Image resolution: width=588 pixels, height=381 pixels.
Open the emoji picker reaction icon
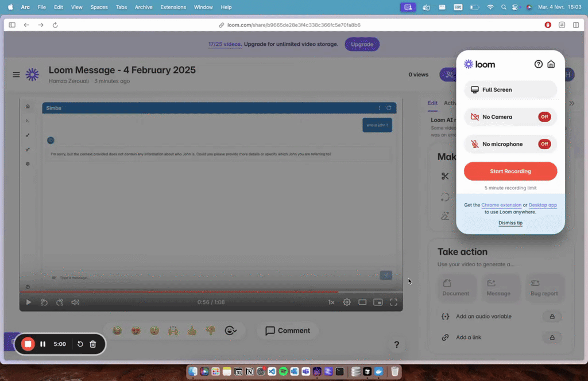(x=231, y=331)
